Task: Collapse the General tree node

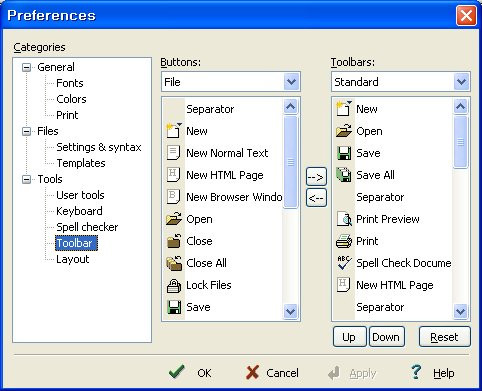Action: (x=26, y=67)
